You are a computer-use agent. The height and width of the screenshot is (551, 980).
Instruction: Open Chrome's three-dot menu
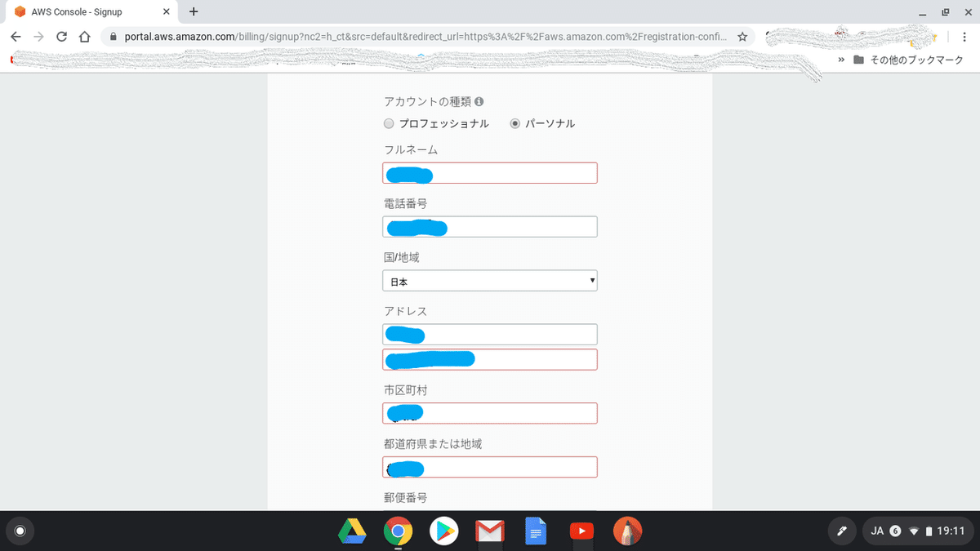tap(966, 37)
